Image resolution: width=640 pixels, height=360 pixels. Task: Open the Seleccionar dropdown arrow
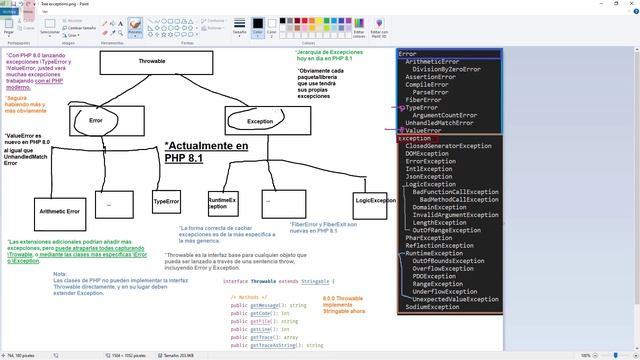pos(50,36)
